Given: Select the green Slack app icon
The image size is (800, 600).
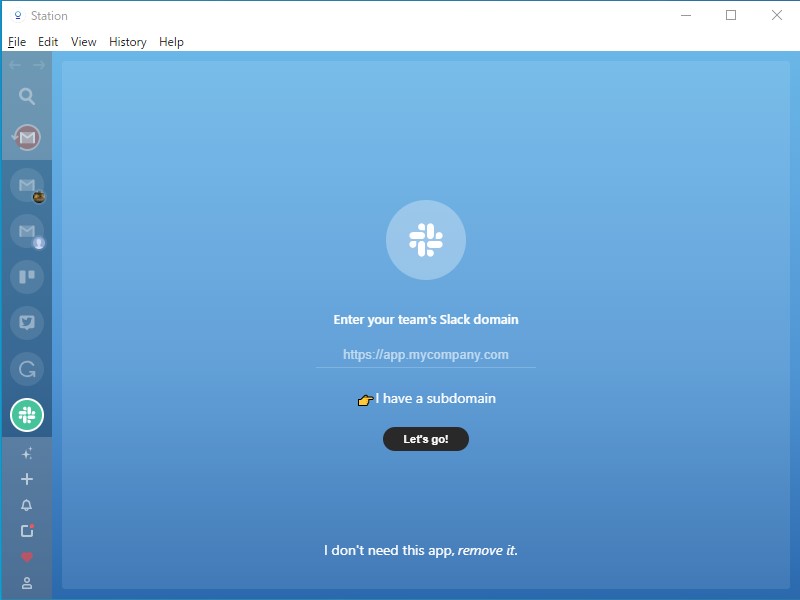Looking at the screenshot, I should point(27,415).
